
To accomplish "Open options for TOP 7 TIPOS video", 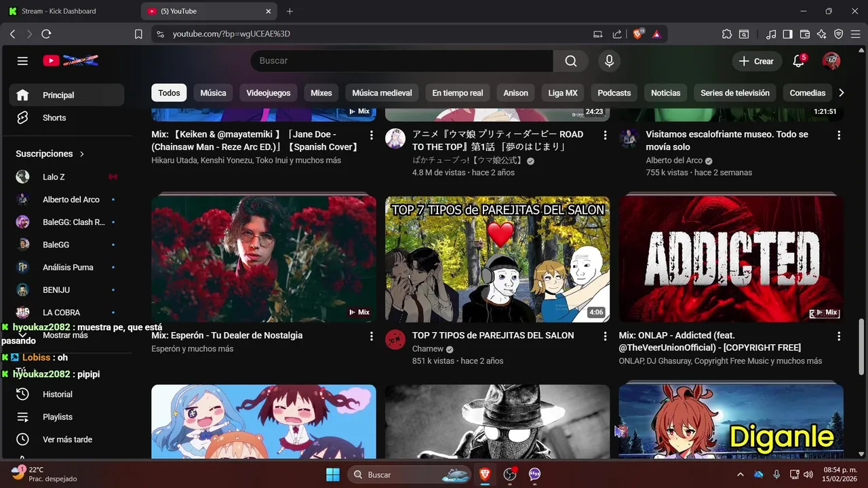I will coord(605,336).
